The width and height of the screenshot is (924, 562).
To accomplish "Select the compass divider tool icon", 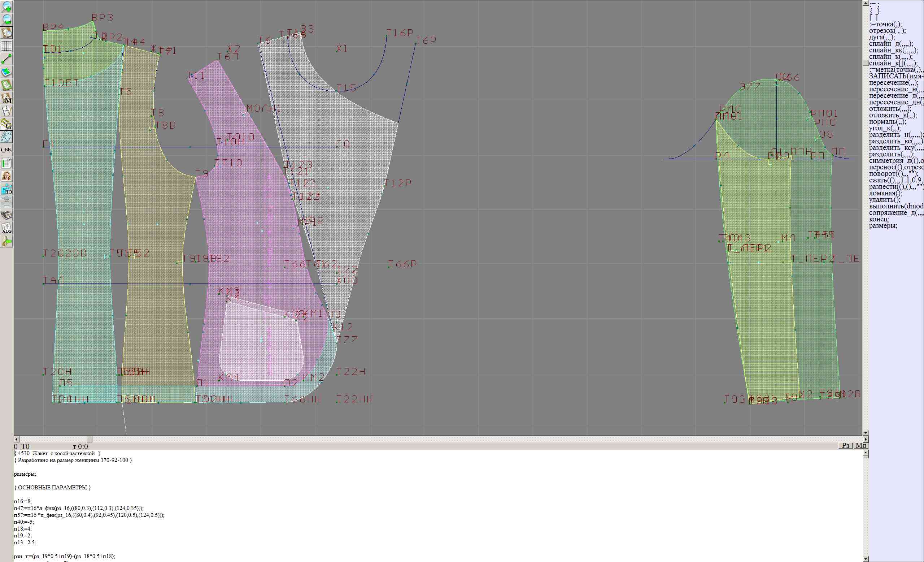I will (7, 111).
